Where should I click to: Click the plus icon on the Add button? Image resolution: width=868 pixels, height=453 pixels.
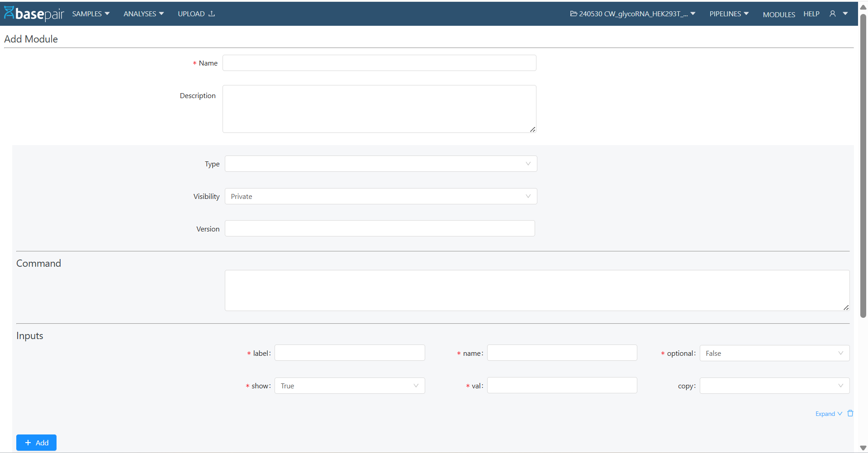click(x=28, y=442)
